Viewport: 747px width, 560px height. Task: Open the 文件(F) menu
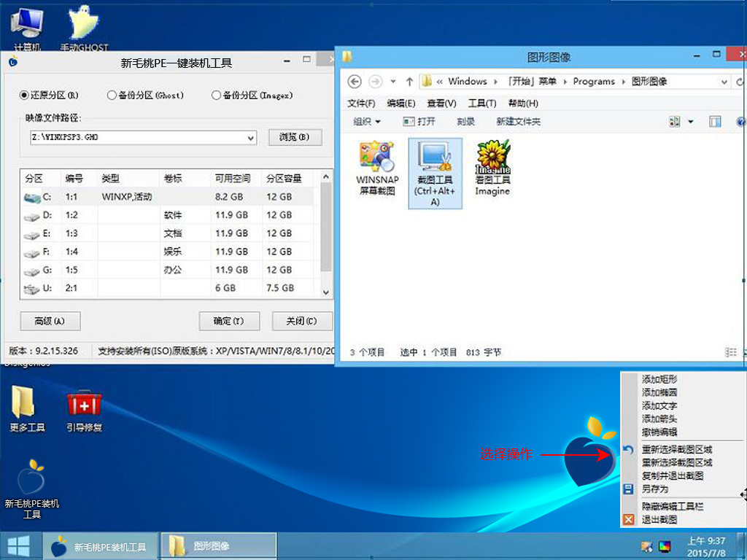[x=360, y=104]
